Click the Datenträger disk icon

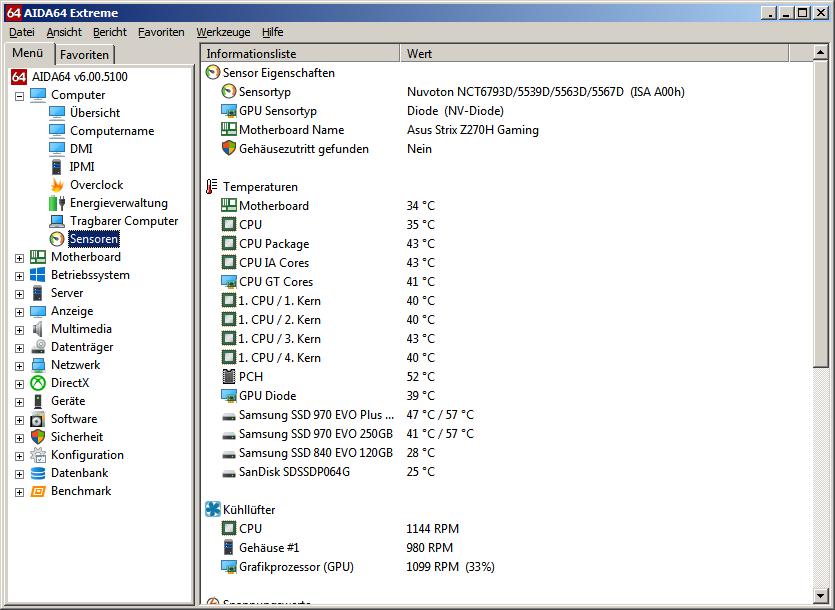[x=38, y=347]
